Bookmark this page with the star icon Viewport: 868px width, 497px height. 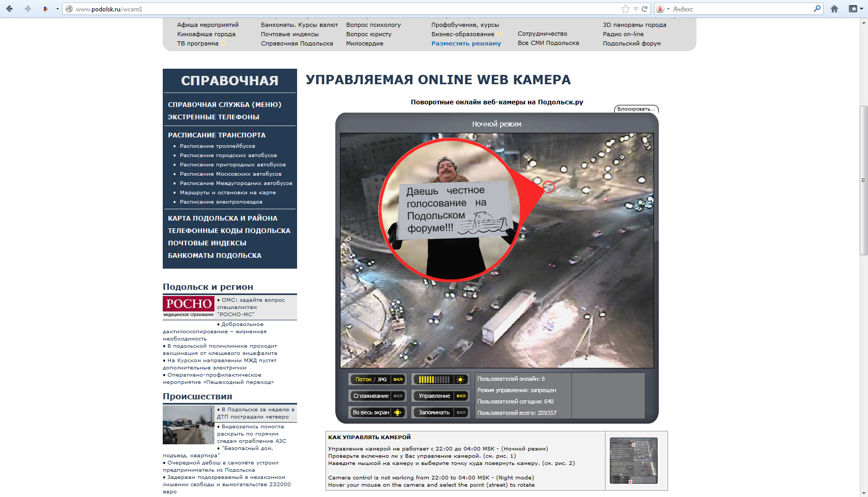coord(626,9)
